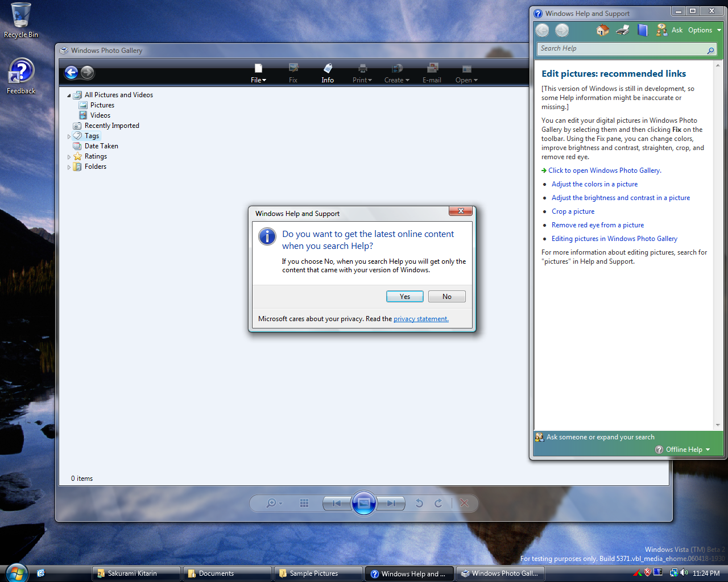
Task: Open the Open dropdown in Photo Gallery
Action: tap(466, 74)
